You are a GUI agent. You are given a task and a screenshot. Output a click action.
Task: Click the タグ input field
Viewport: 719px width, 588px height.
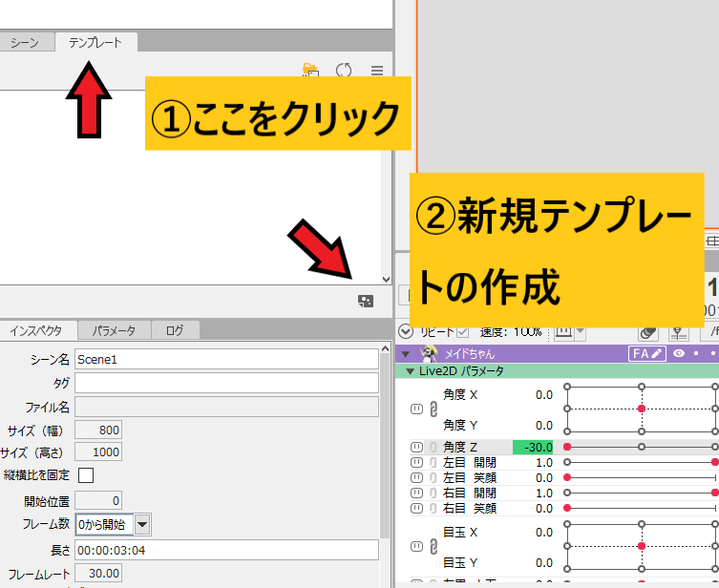pyautogui.click(x=226, y=383)
